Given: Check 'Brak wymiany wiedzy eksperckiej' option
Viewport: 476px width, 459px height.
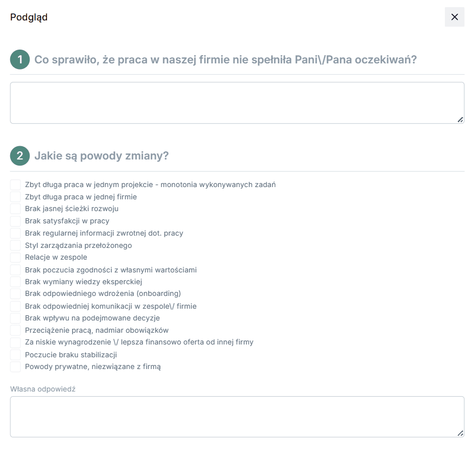Looking at the screenshot, I should [x=16, y=282].
